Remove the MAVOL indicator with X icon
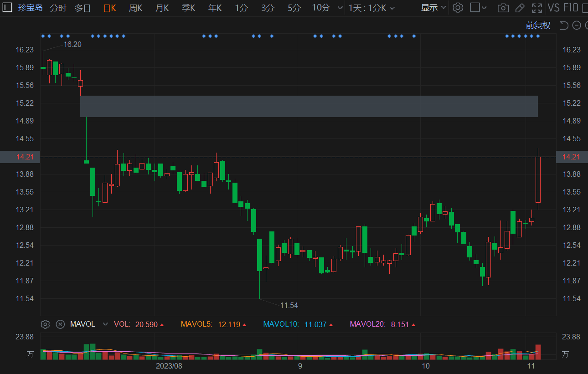The image size is (588, 374). [x=60, y=324]
